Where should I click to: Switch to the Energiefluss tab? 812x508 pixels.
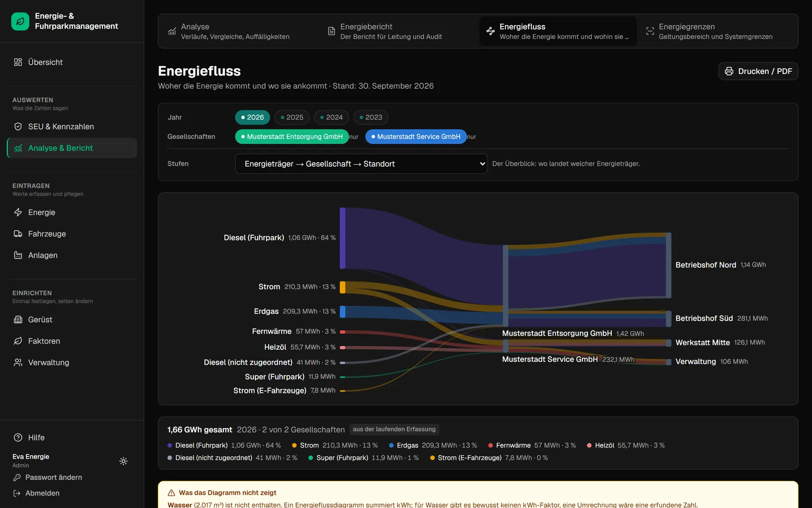[558, 31]
